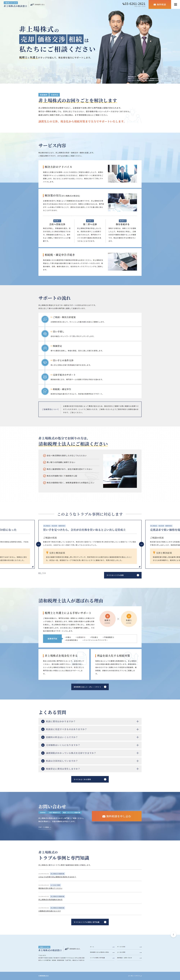Click the すべてのトラブル事例 button
180x980 pixels.
click(x=122, y=575)
